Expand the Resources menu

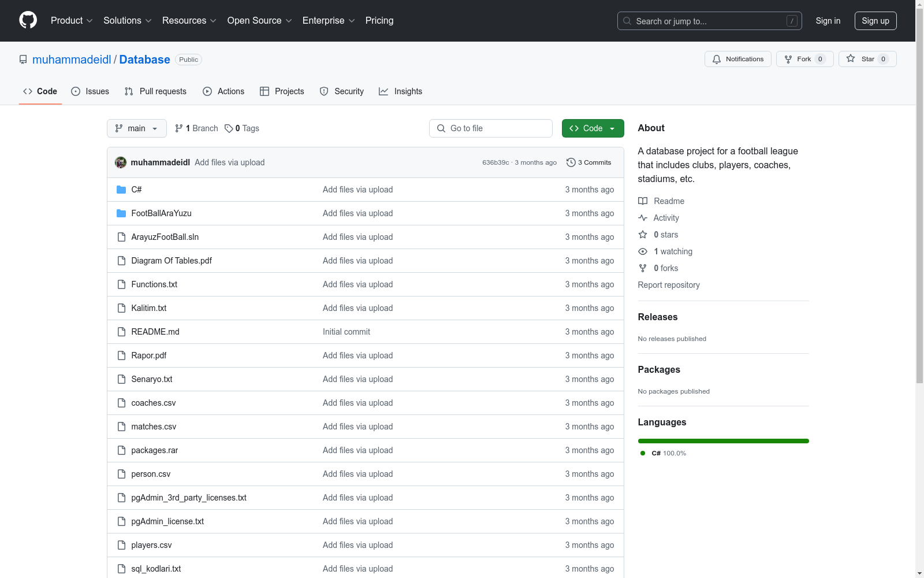(x=189, y=20)
